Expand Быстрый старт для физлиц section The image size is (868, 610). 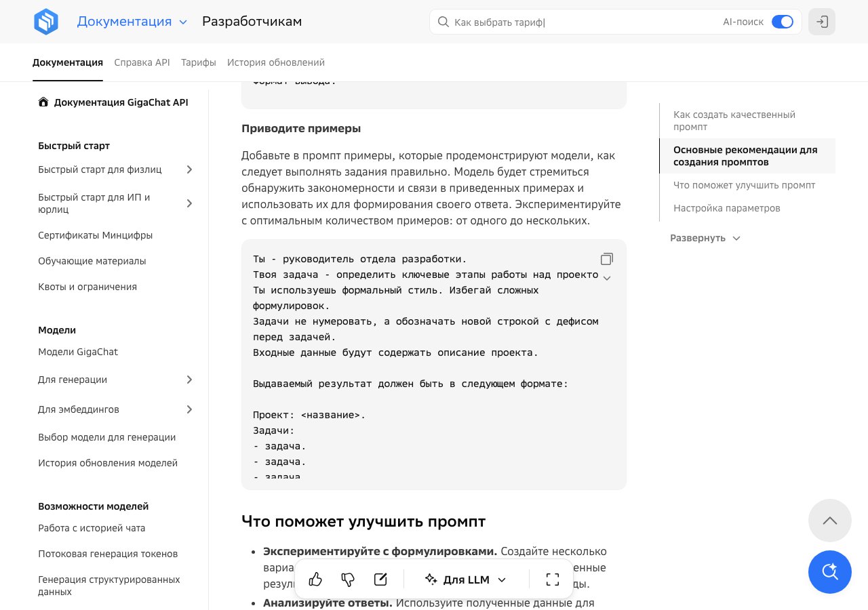pos(190,169)
